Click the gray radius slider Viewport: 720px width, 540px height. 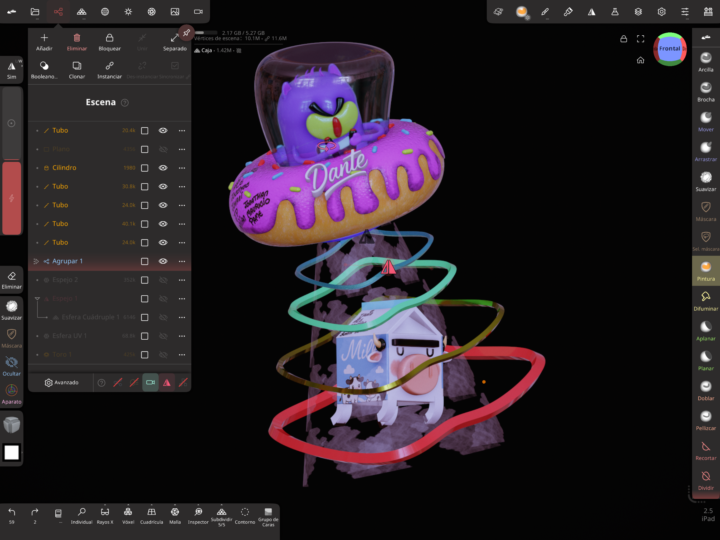[11, 123]
